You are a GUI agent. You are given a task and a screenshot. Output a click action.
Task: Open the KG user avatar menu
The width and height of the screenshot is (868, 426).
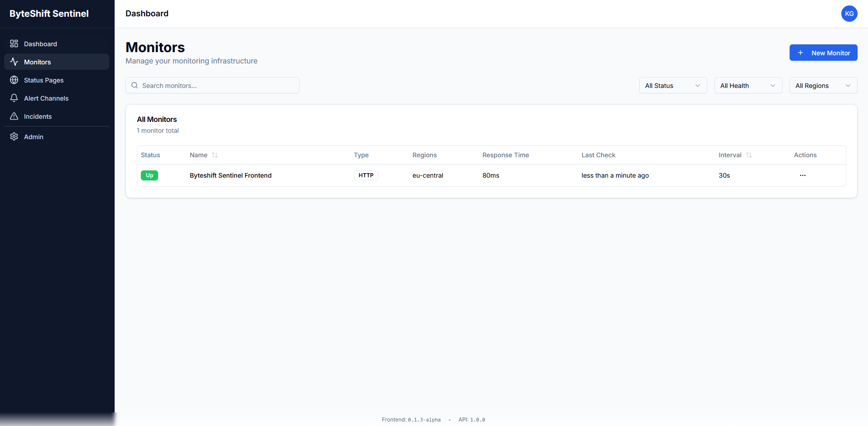point(849,14)
